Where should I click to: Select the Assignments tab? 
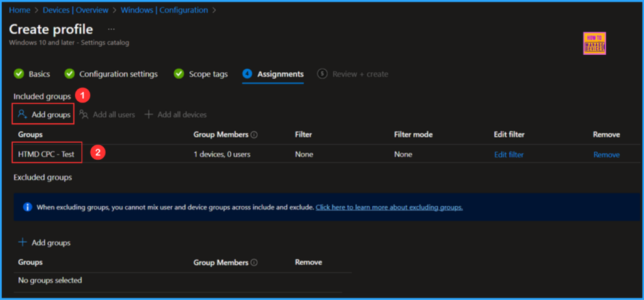pos(280,74)
